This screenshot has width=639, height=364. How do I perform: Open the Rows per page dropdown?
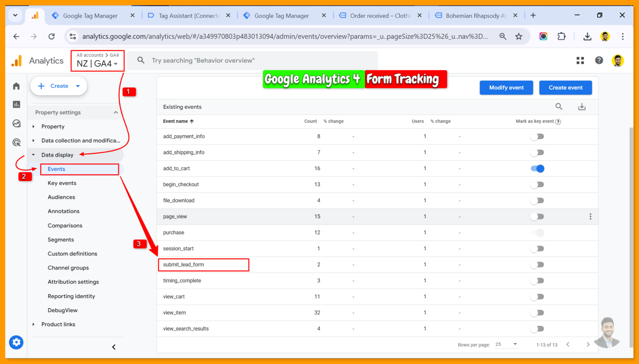(x=506, y=344)
